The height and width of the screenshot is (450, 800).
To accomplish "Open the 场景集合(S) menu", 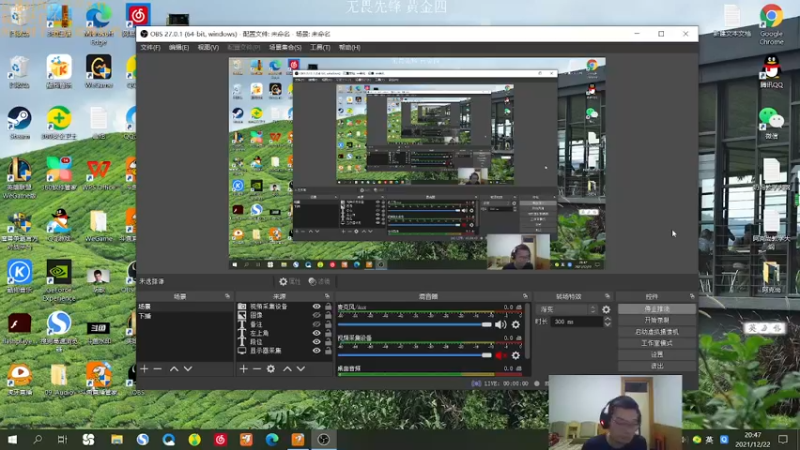I will click(285, 47).
